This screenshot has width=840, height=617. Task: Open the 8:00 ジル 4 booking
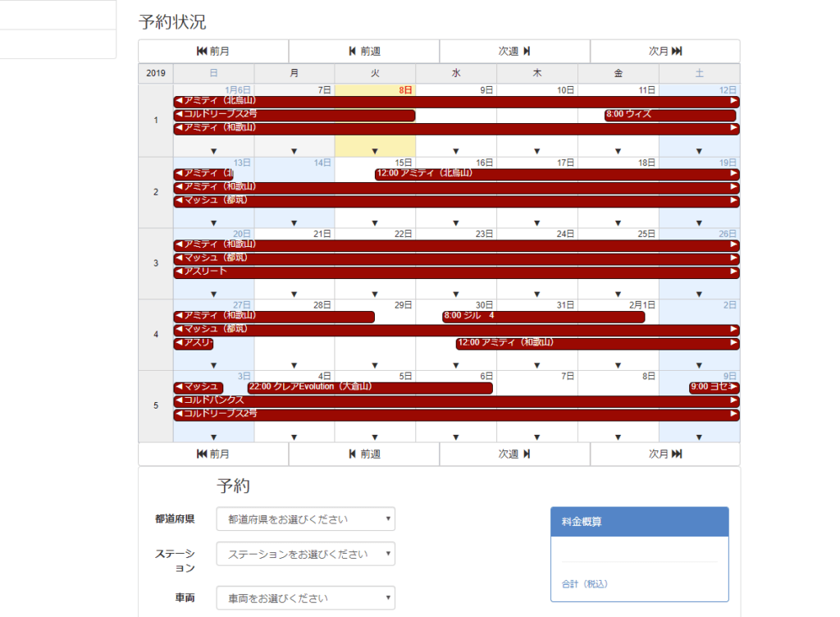click(544, 316)
